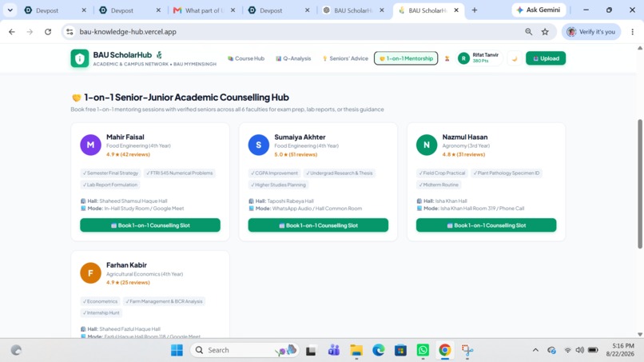The image size is (644, 362).
Task: Open a new browser tab
Action: 475,10
